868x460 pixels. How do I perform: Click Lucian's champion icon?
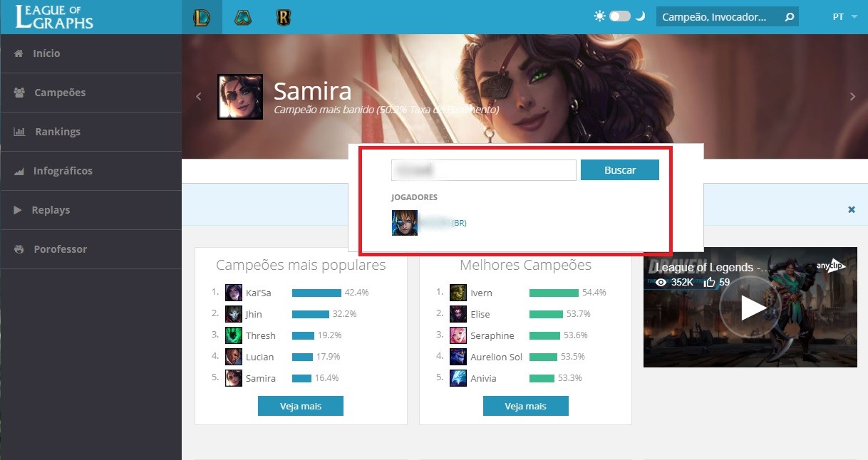(234, 357)
